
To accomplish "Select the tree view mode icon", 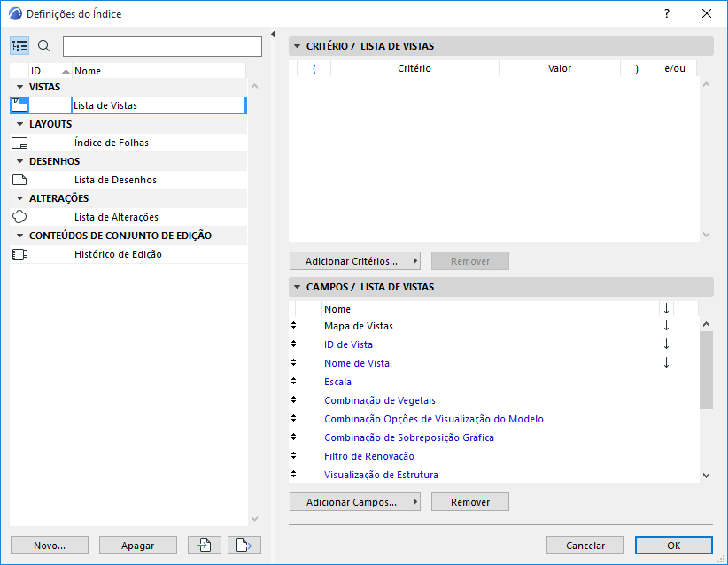I will [x=19, y=45].
